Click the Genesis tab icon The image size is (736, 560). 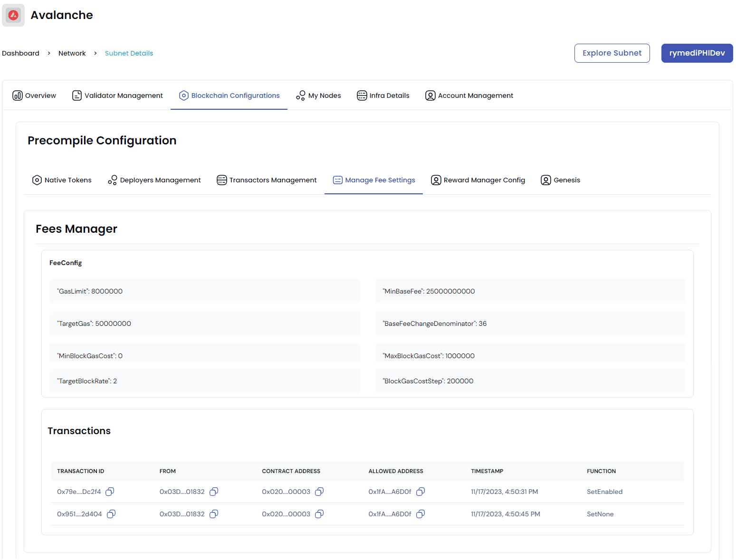[x=546, y=180]
